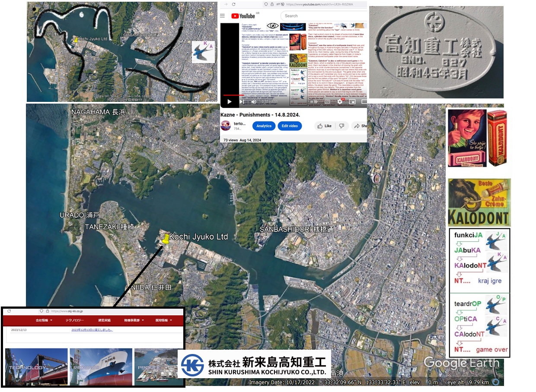Click the 73 views Aug 14, 2024 text
This screenshot has height=392, width=536.
click(x=242, y=140)
